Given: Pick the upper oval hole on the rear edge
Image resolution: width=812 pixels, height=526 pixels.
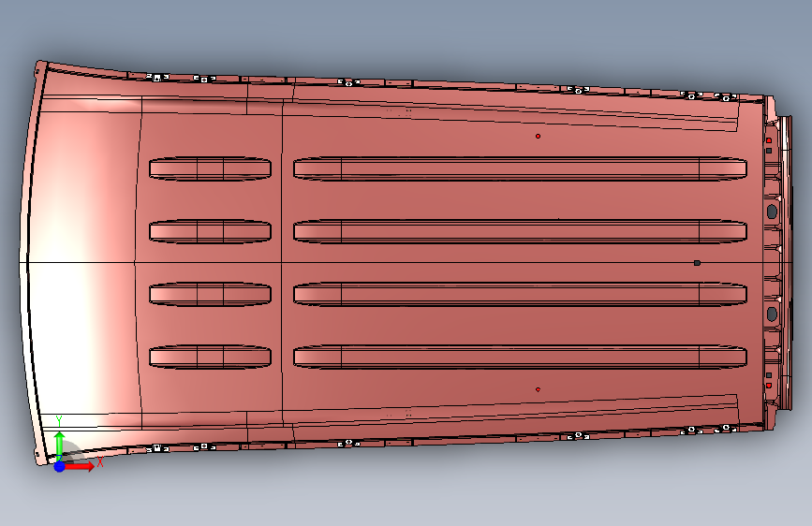Looking at the screenshot, I should [772, 212].
